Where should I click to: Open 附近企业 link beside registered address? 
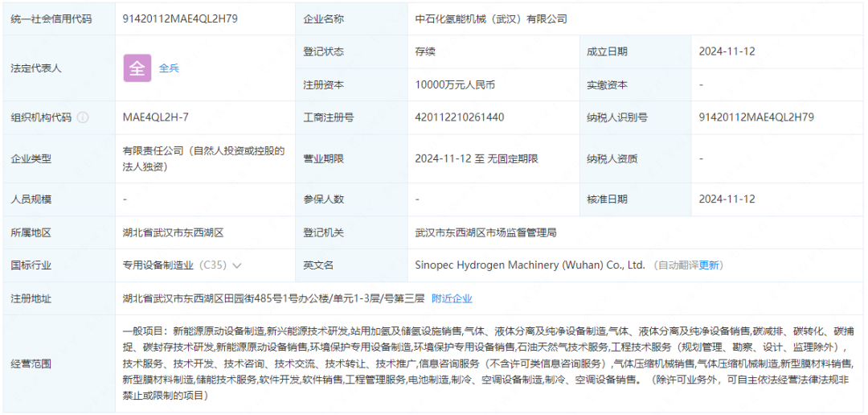pyautogui.click(x=452, y=298)
